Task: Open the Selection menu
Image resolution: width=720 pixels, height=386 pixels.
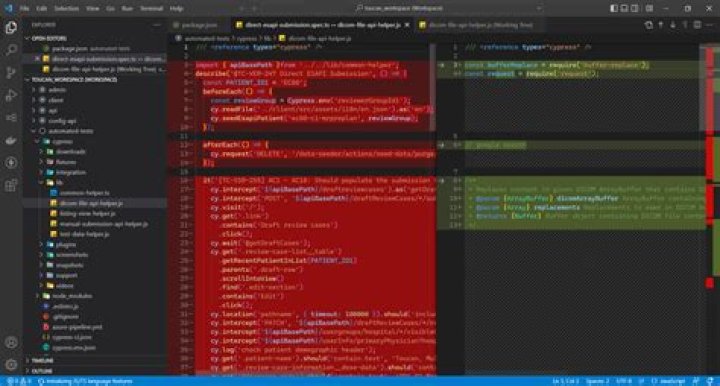Action: pos(67,8)
